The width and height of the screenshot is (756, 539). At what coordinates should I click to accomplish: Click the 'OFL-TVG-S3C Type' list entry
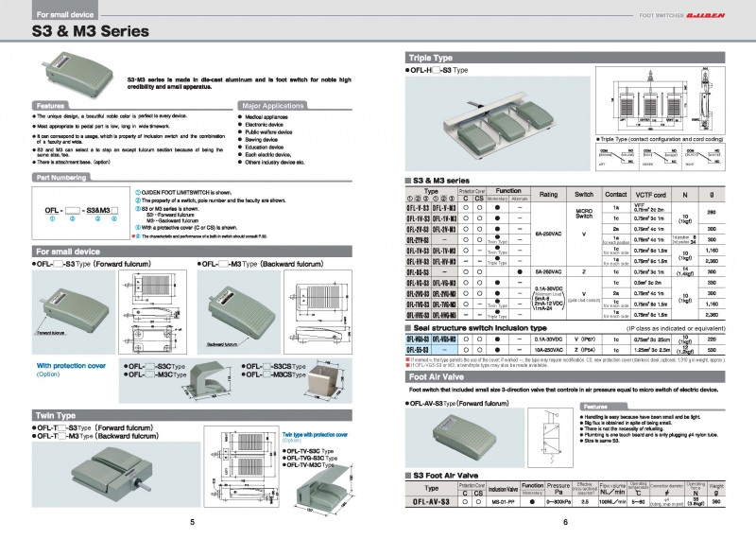coord(312,458)
